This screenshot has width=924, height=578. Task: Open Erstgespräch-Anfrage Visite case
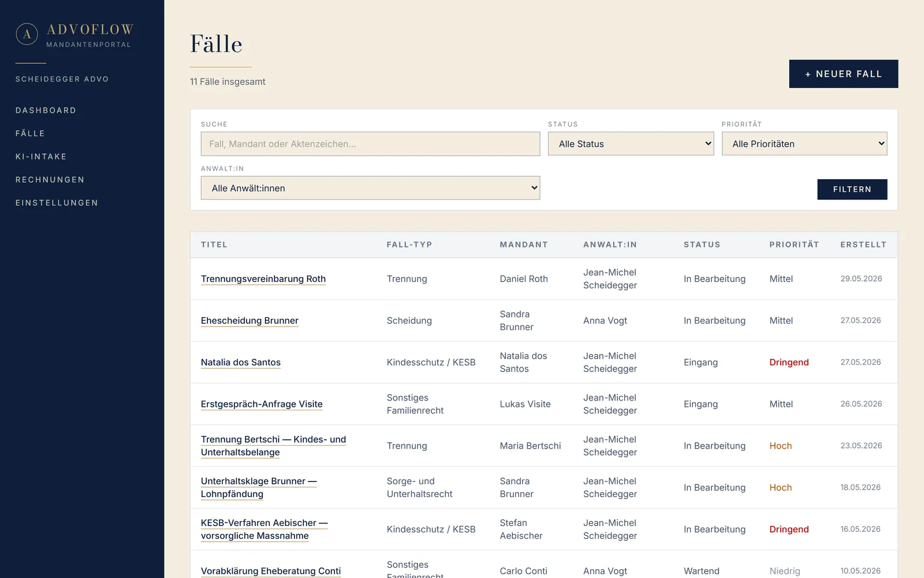click(262, 404)
